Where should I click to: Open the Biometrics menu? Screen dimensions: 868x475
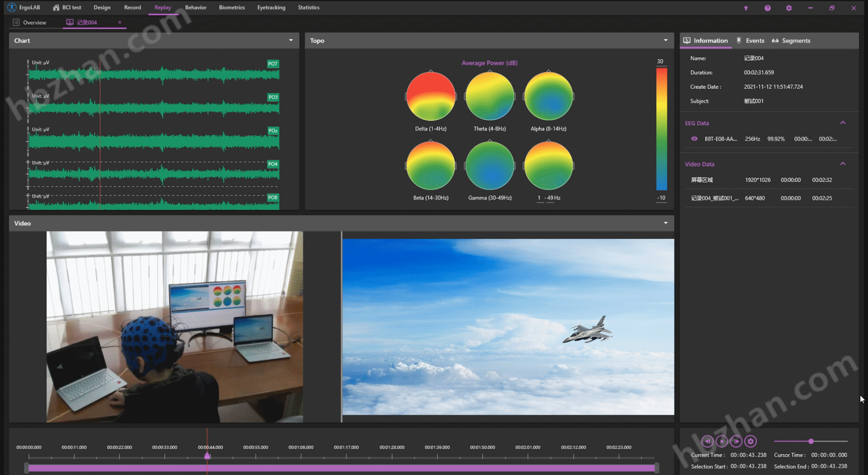[231, 8]
